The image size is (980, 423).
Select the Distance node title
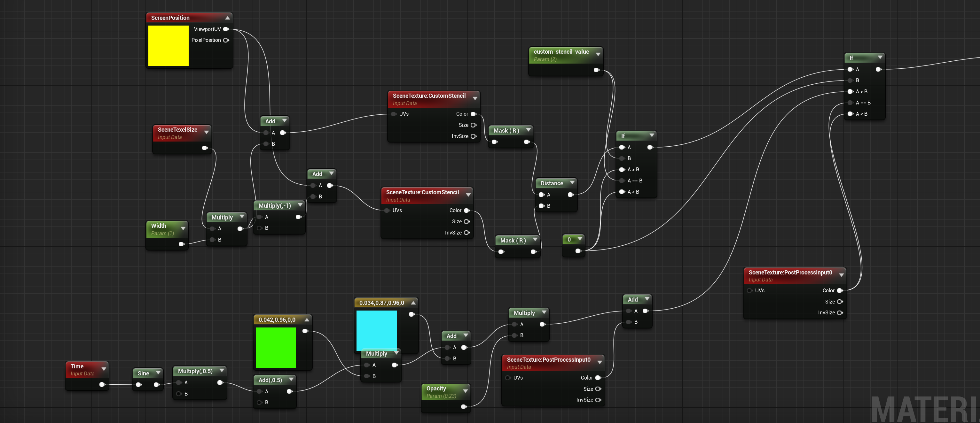(x=552, y=184)
